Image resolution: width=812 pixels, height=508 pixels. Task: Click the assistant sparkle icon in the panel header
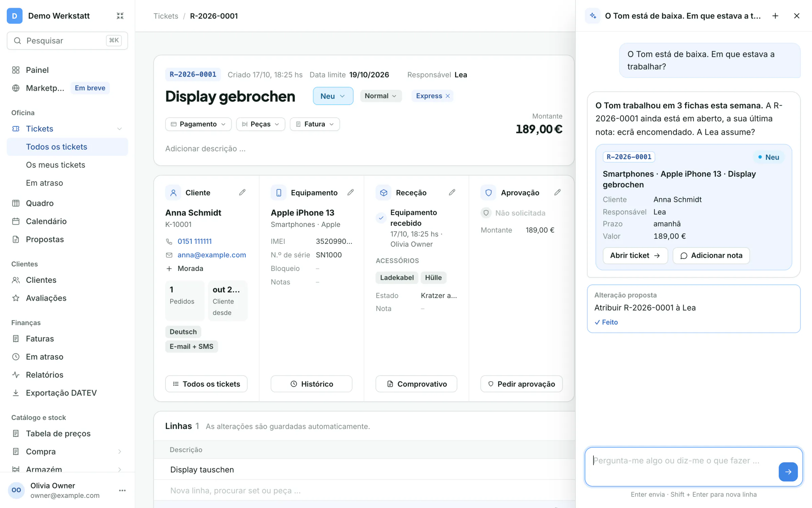point(593,16)
